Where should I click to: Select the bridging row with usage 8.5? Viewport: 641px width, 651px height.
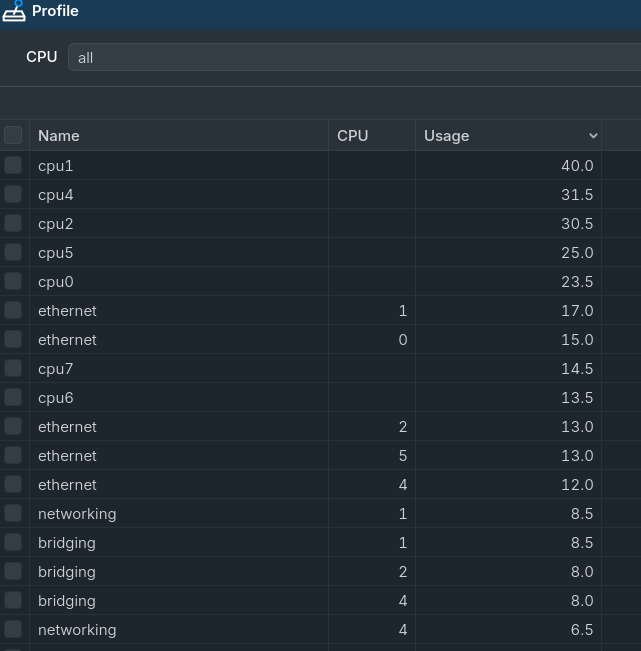(300, 543)
